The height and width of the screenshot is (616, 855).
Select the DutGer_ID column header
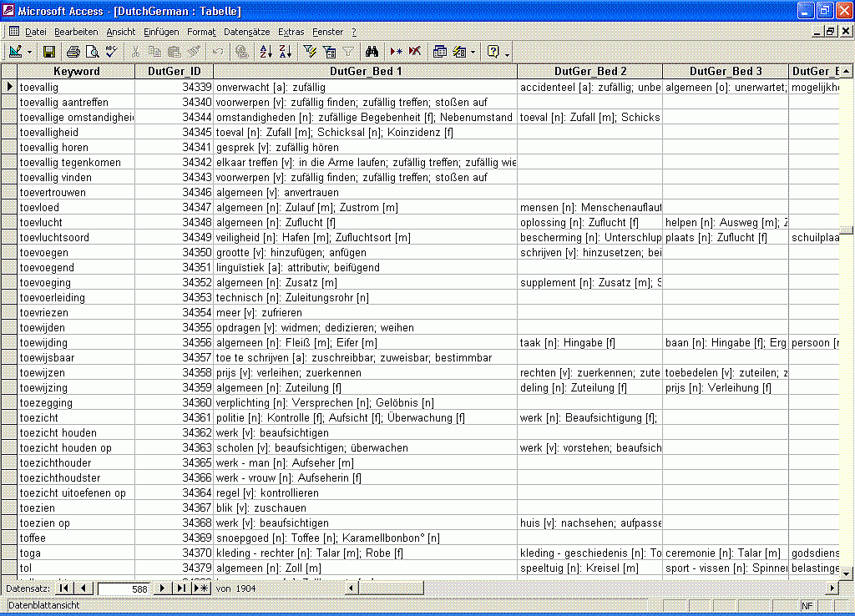pyautogui.click(x=174, y=72)
